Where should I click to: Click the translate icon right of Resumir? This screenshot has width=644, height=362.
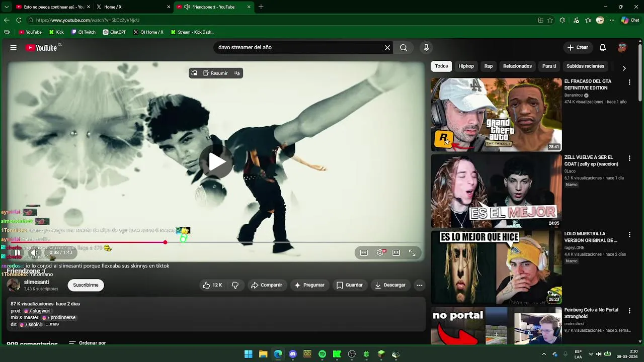click(237, 73)
